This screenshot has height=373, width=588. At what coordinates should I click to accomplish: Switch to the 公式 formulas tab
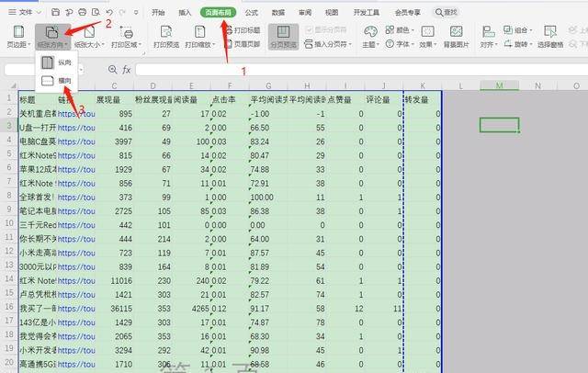coord(251,13)
